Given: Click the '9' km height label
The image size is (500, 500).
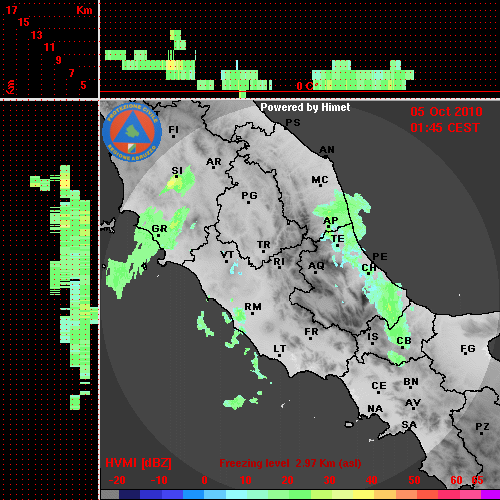Looking at the screenshot, I should pyautogui.click(x=59, y=60).
